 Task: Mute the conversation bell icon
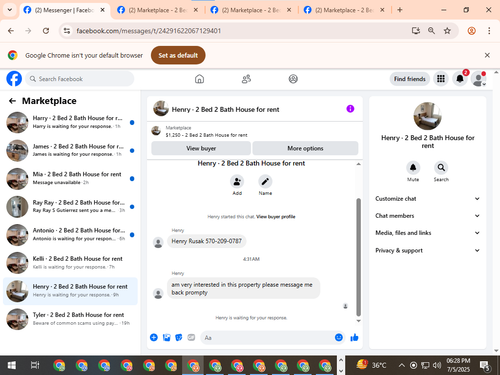pos(413,167)
